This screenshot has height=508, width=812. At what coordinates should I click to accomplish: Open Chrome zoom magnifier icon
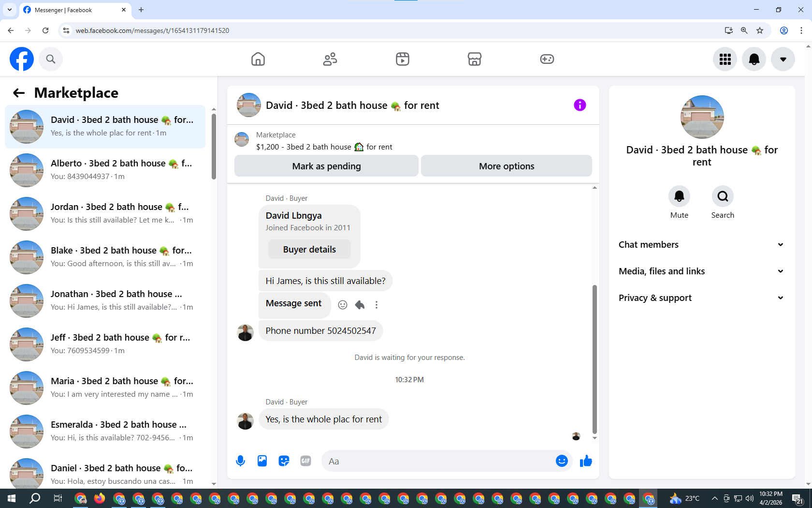click(744, 30)
